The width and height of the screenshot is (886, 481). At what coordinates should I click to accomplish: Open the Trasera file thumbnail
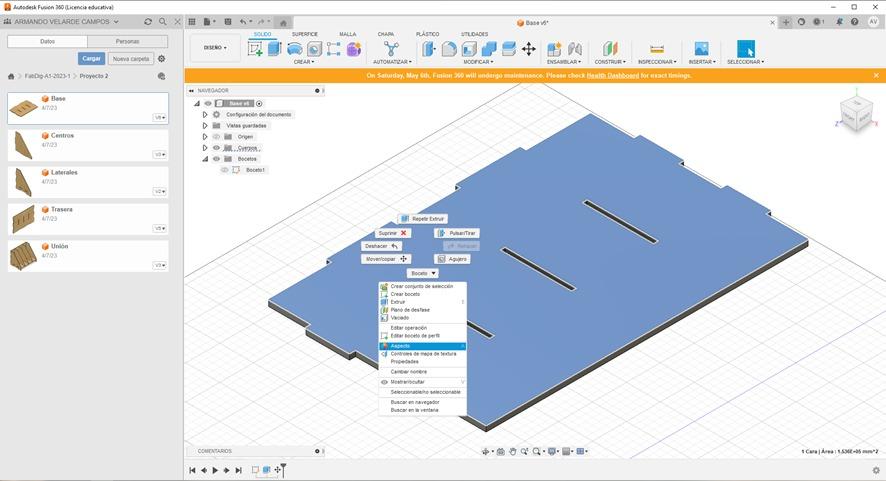point(23,219)
